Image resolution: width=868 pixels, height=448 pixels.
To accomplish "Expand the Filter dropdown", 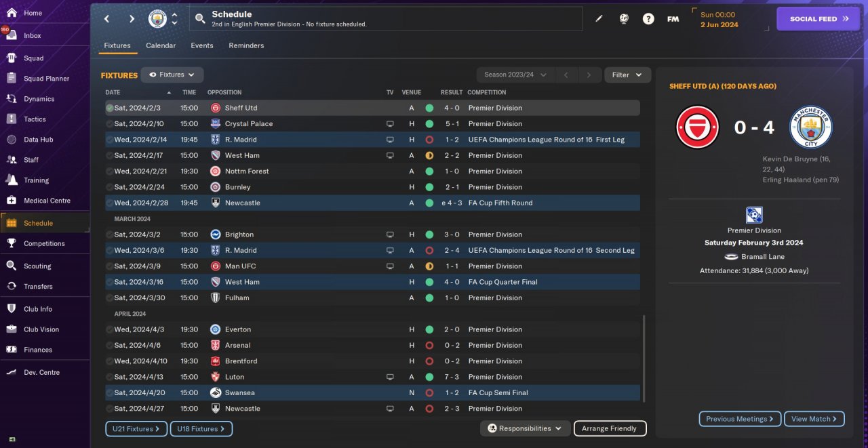I will (x=627, y=75).
